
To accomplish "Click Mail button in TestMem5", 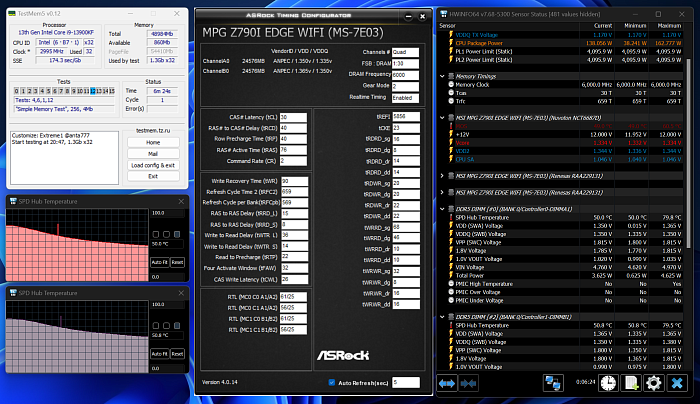I will click(x=153, y=154).
